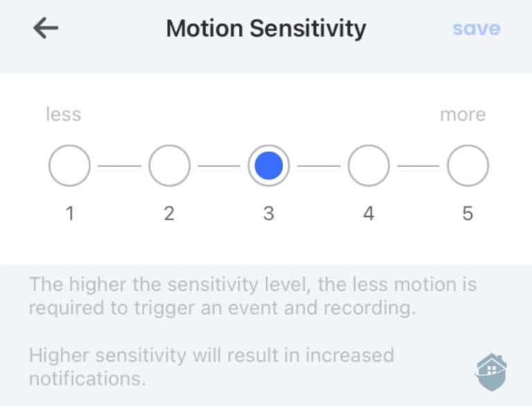Tap the number 3 label

pos(269,213)
